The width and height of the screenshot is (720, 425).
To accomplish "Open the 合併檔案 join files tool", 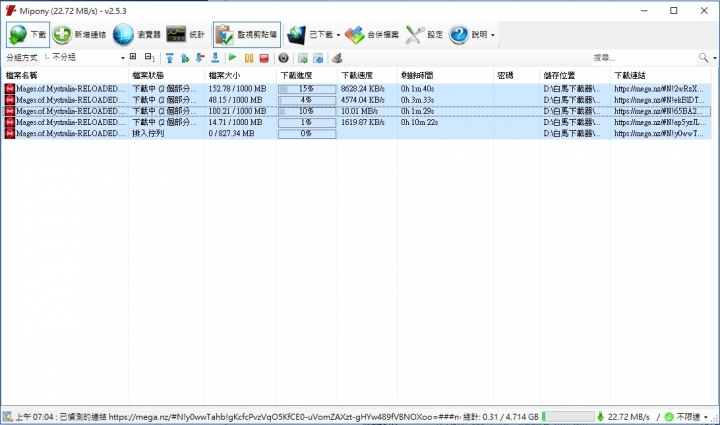I will pos(371,34).
